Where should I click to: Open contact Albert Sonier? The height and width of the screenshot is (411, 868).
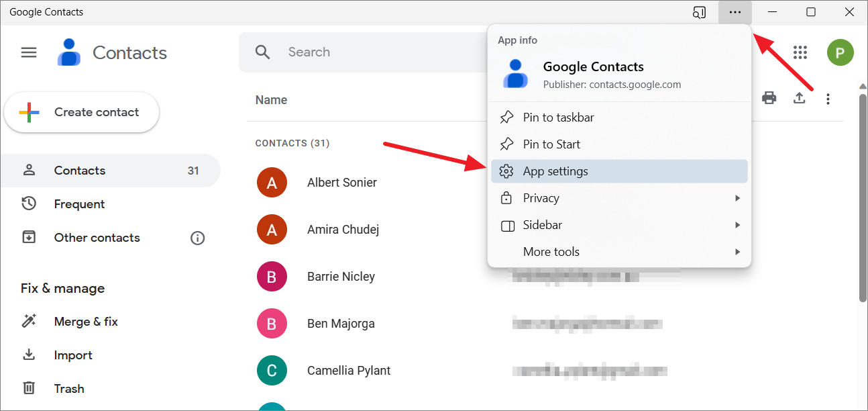click(x=342, y=183)
